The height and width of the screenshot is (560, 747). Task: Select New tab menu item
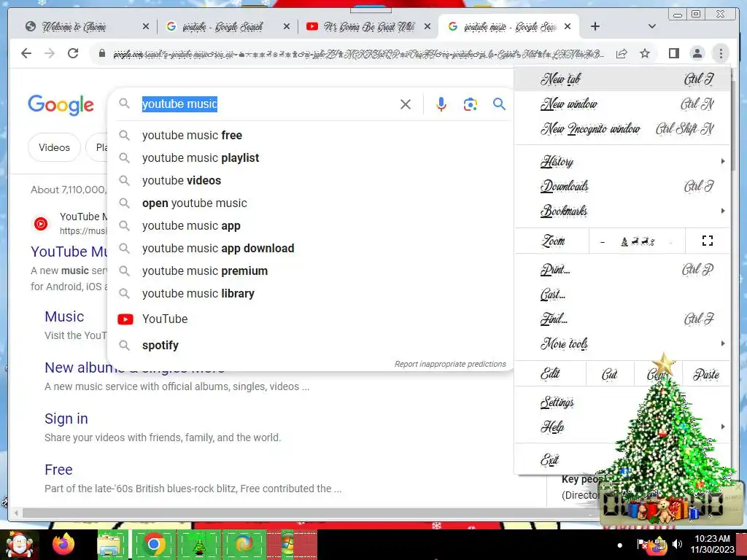(x=623, y=79)
